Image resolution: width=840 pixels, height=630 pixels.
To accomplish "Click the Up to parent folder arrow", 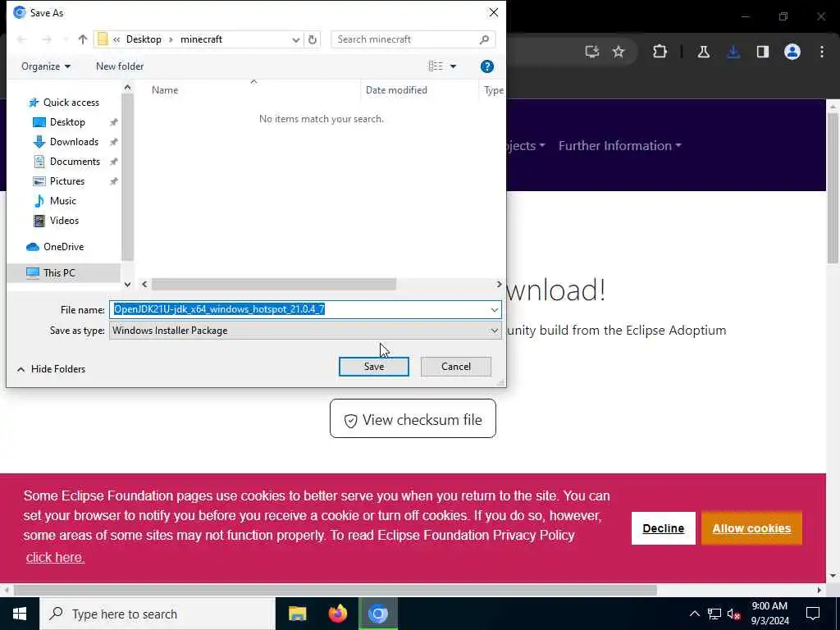I will click(x=83, y=39).
